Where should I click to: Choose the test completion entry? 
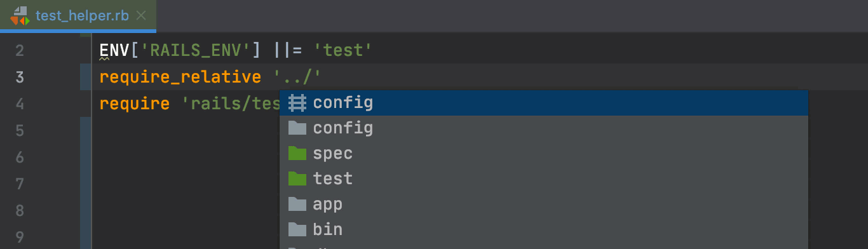[544, 179]
